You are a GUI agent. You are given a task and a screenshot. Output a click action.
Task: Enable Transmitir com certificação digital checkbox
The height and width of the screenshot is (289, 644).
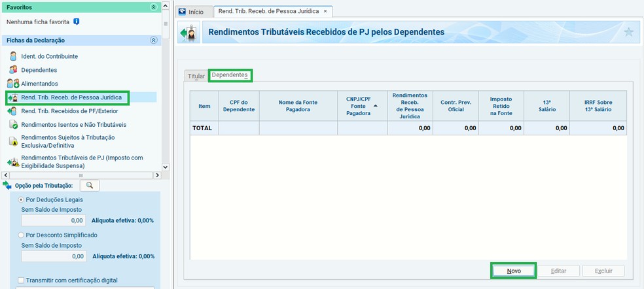22,280
